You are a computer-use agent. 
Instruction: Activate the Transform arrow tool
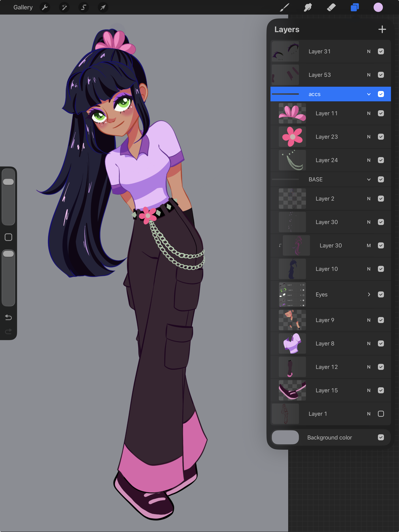click(x=103, y=7)
